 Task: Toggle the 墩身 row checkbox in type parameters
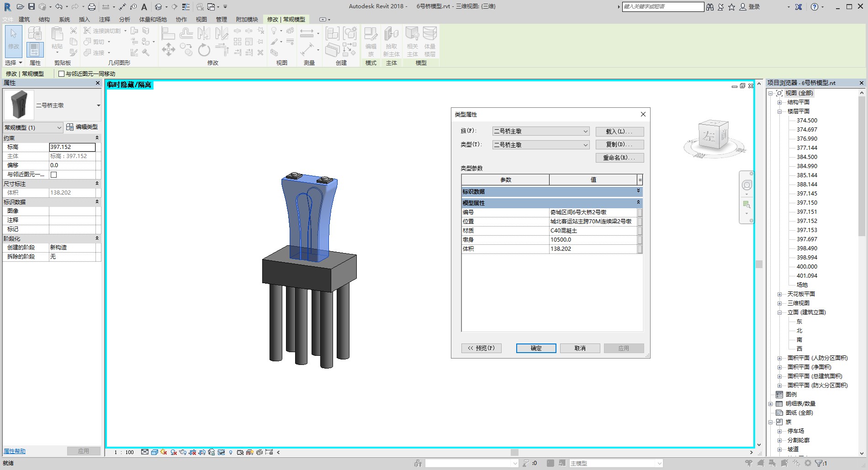[x=640, y=240]
